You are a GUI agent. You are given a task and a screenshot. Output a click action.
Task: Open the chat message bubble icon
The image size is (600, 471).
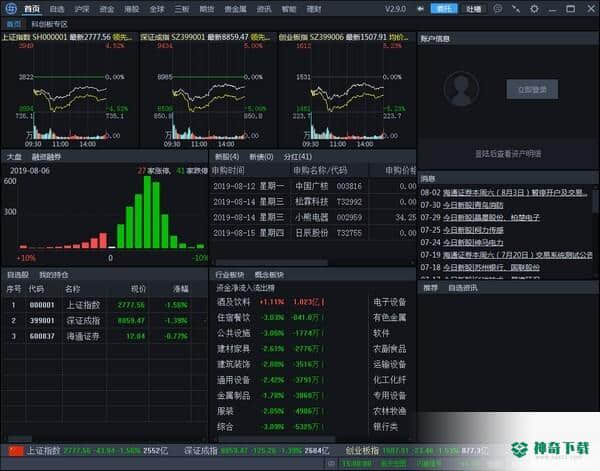[498, 8]
